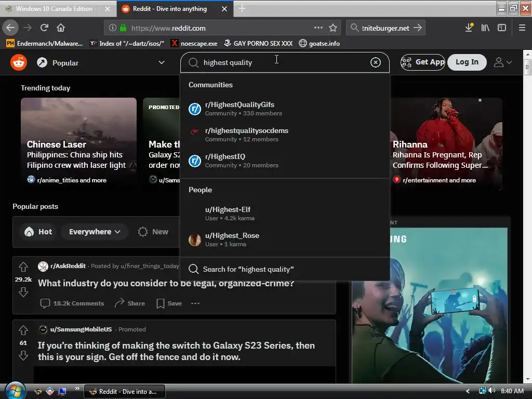Upvote the AskReddit organized-crime post

coord(23,267)
